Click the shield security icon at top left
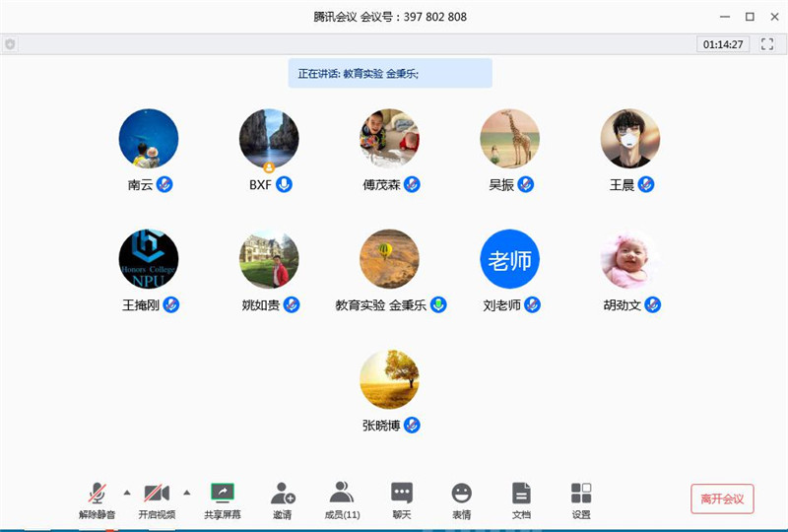This screenshot has width=788, height=532. tap(10, 44)
